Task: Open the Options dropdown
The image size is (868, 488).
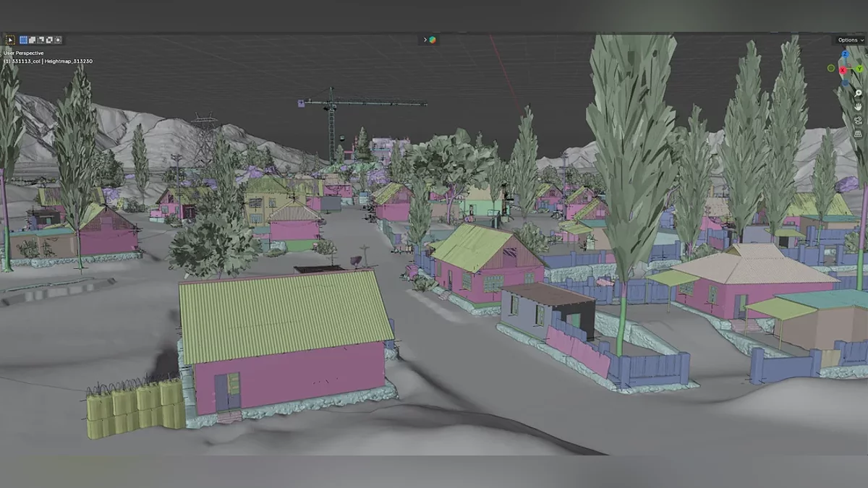Action: (849, 40)
